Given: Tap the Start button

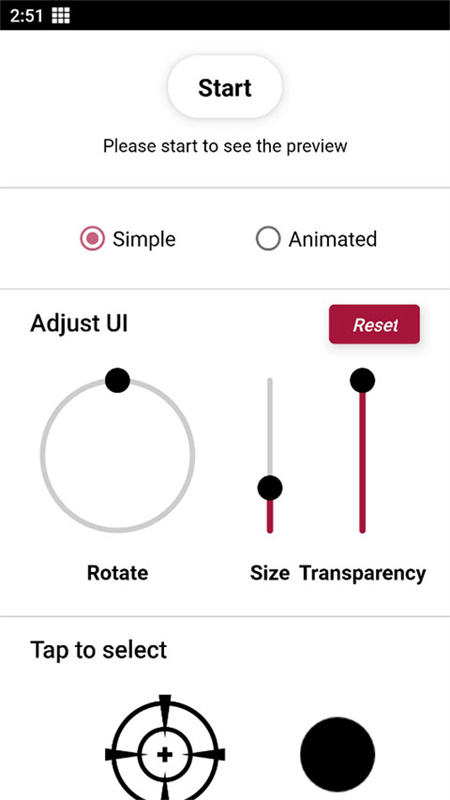Looking at the screenshot, I should click(224, 87).
